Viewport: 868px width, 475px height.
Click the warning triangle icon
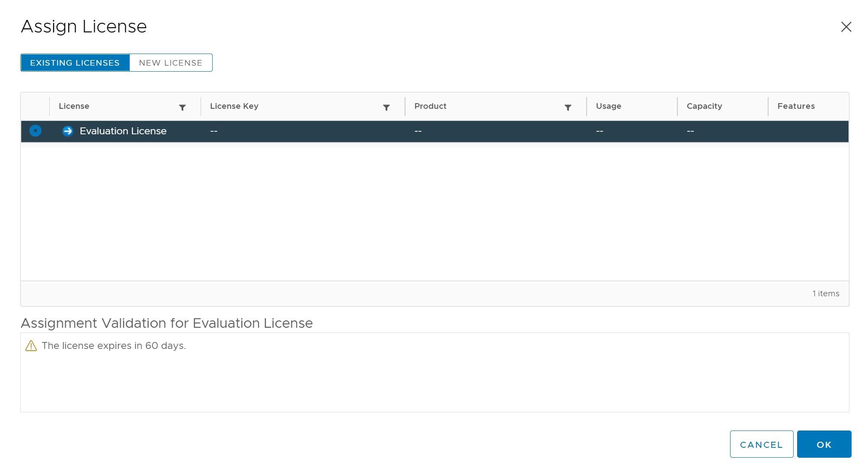31,346
